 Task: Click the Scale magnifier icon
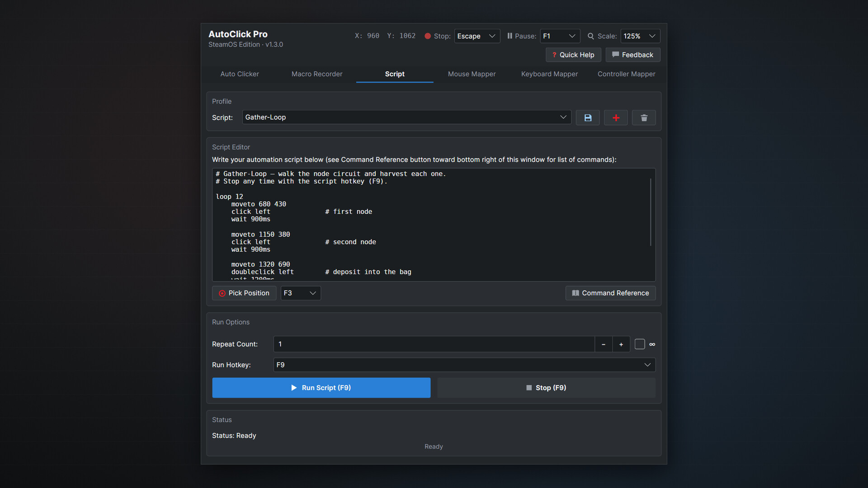point(590,36)
